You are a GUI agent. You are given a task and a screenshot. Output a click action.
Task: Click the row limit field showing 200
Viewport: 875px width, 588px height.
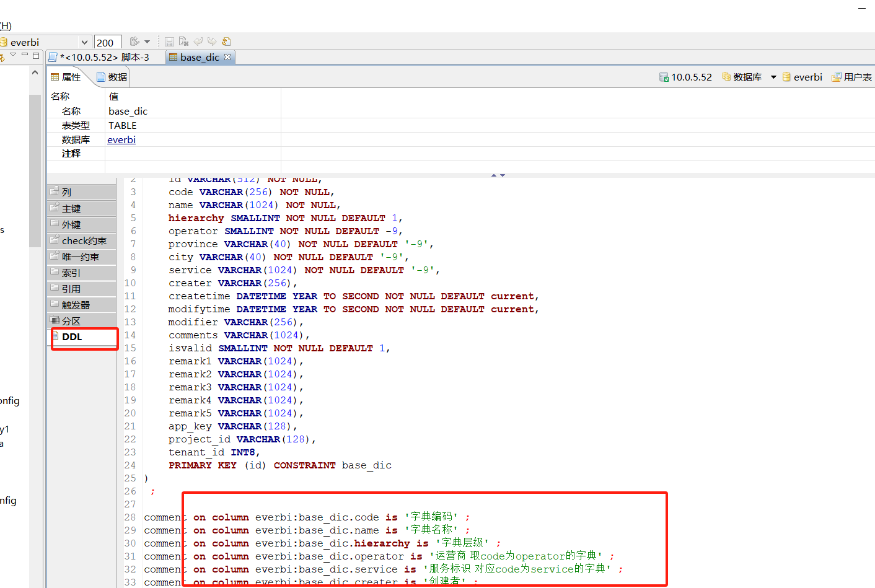[x=108, y=42]
